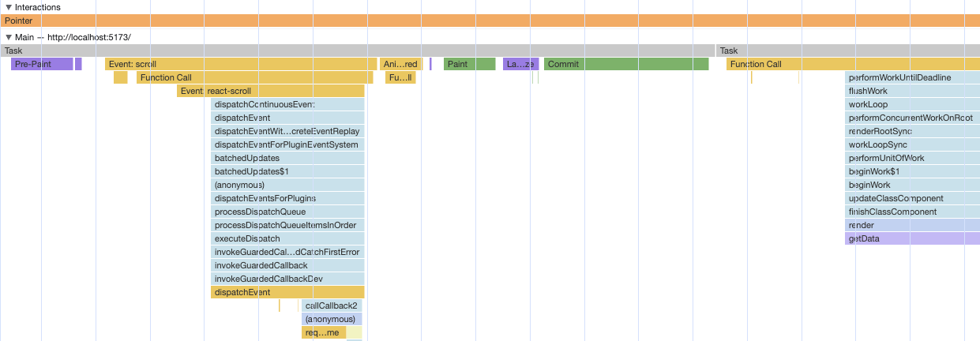Select the batchedUpdates$1 frame
This screenshot has width=980, height=341.
287,171
